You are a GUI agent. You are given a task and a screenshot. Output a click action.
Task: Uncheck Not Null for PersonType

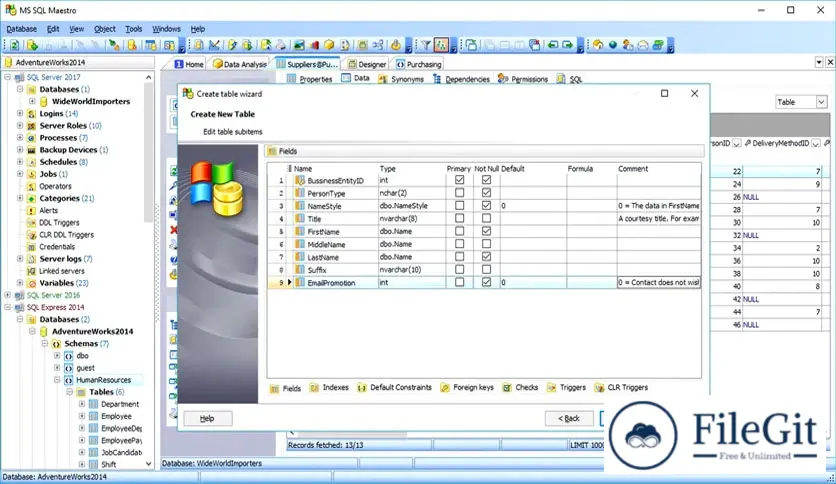pyautogui.click(x=486, y=193)
